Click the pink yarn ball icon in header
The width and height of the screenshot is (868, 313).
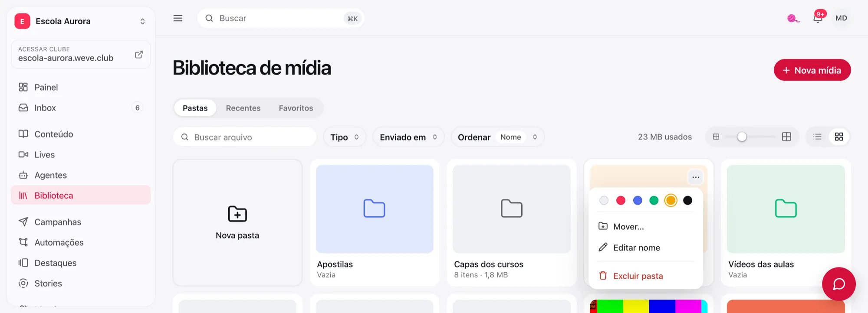[793, 18]
